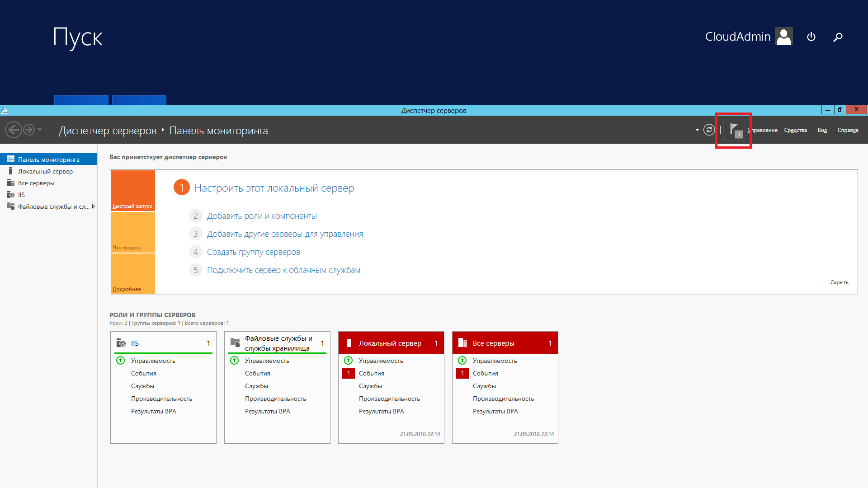The height and width of the screenshot is (488, 868).
Task: Open Производительность in IIS tile
Action: [x=161, y=399]
